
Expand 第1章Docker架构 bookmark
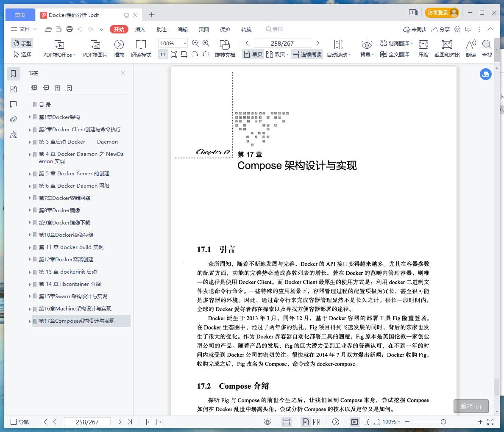point(30,117)
